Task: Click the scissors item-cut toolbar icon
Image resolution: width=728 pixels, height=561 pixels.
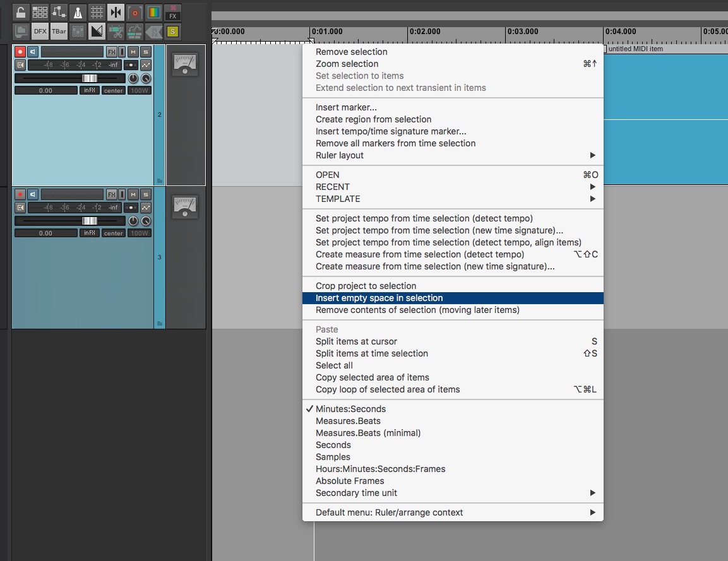Action: point(116,31)
